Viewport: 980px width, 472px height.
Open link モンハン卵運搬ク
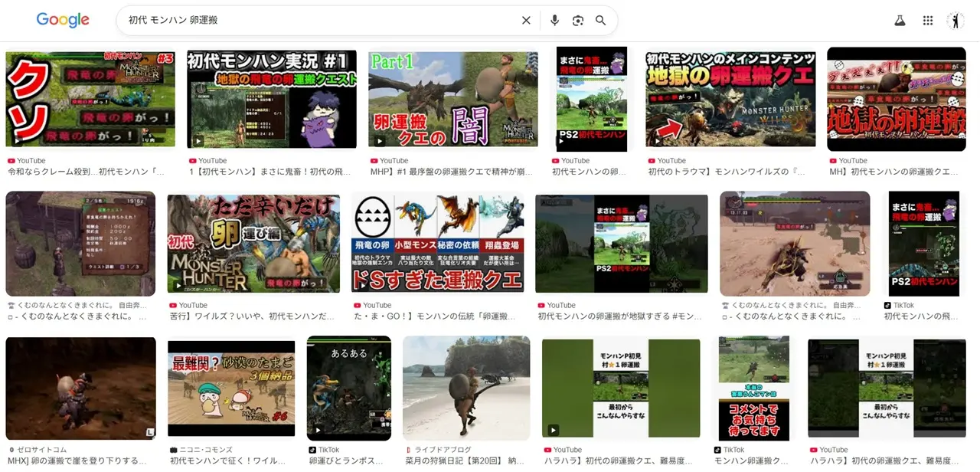point(752,461)
